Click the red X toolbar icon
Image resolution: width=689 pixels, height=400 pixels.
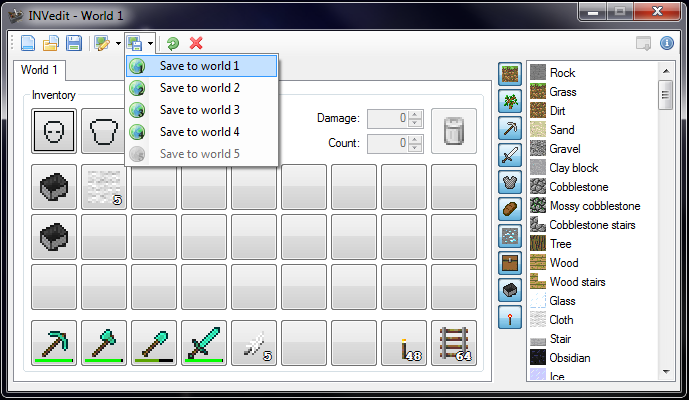196,43
